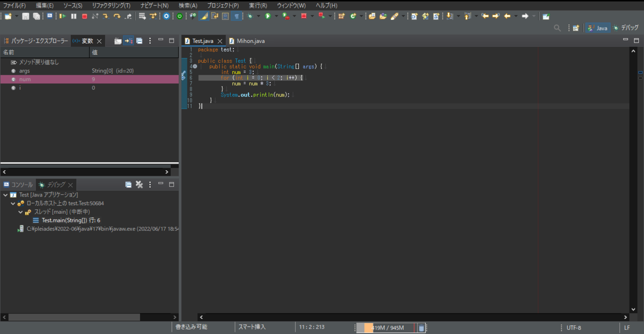Switch to the コンソール tab
This screenshot has height=334, width=644.
(x=18, y=184)
